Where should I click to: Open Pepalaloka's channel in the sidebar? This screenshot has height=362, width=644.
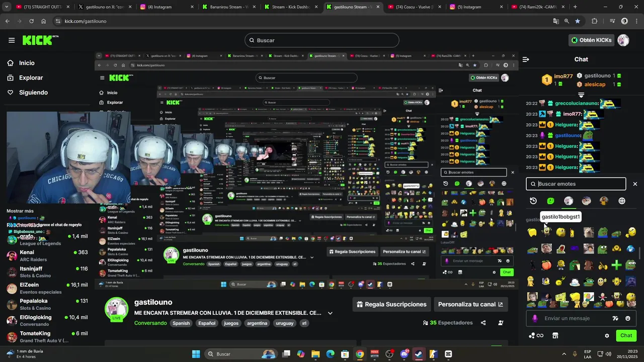47,304
